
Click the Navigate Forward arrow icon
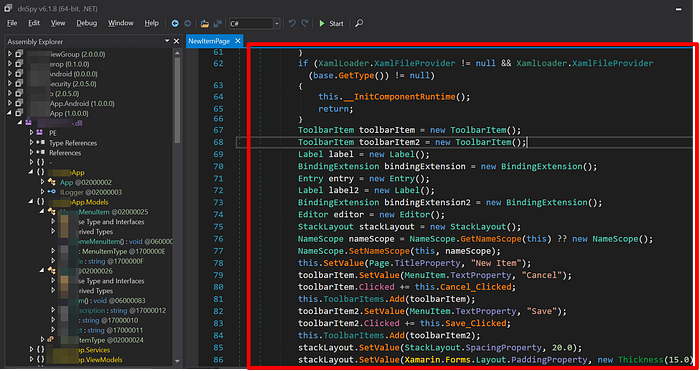click(x=188, y=23)
